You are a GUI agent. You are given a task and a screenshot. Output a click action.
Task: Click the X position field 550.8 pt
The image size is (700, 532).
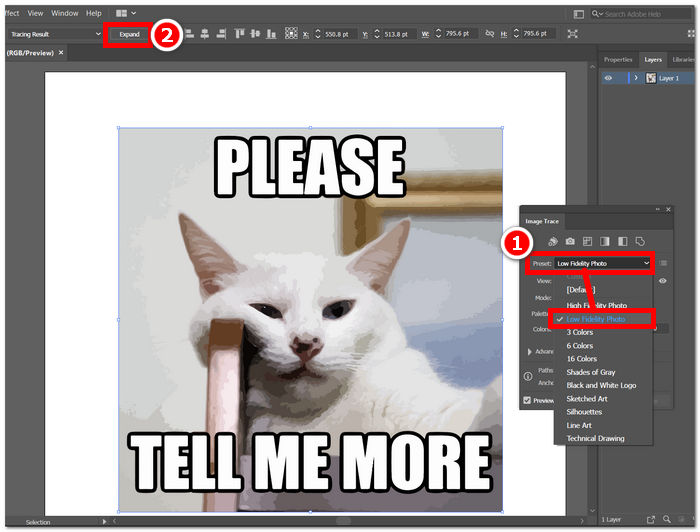point(340,34)
